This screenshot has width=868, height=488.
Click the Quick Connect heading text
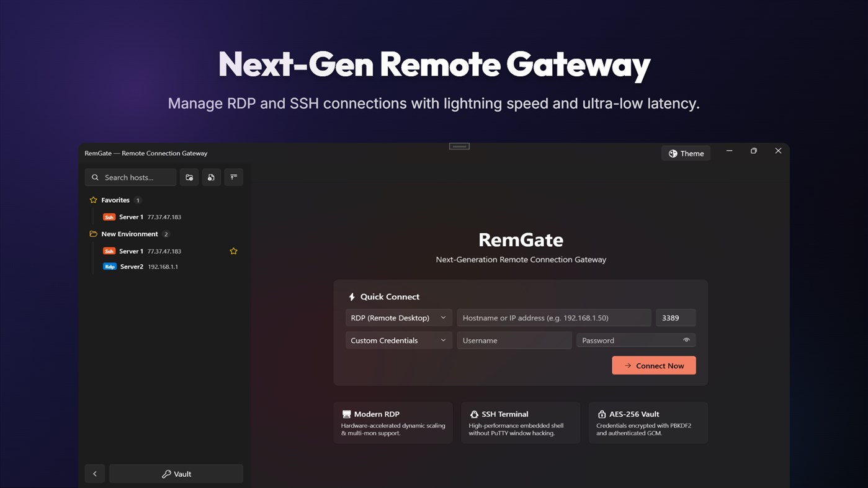[390, 297]
